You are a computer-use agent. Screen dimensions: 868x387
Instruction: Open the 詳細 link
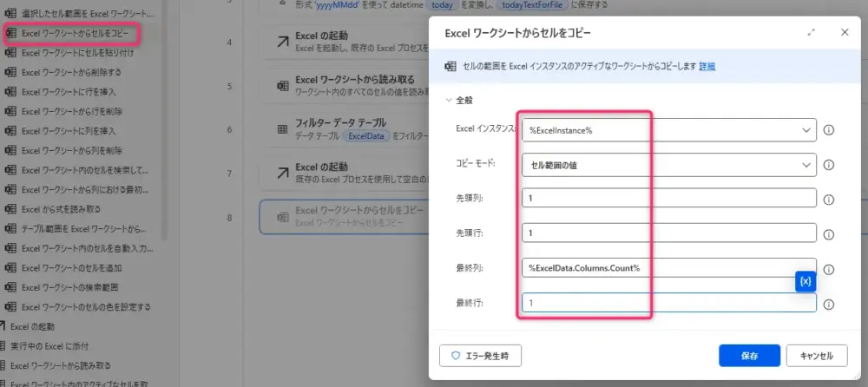707,66
